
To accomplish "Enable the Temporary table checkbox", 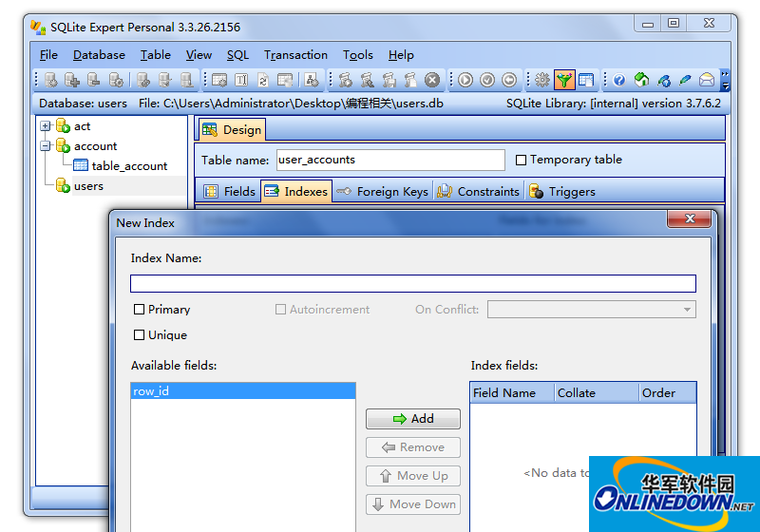I will click(521, 160).
